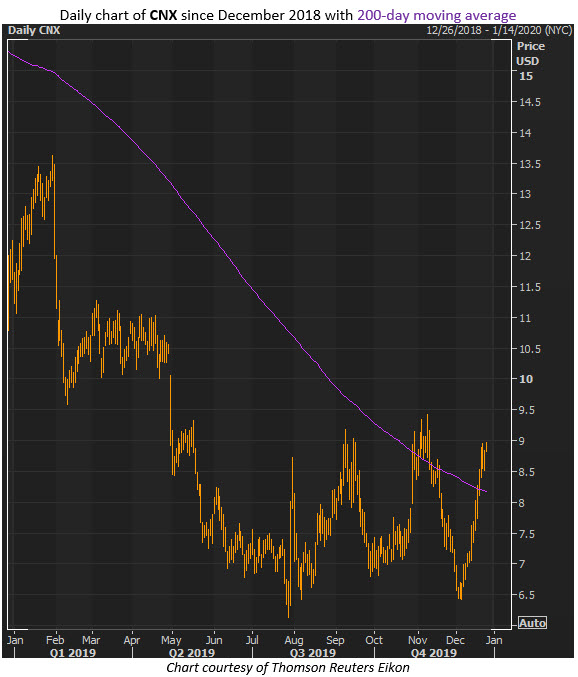This screenshot has width=578, height=677.
Task: Click the 7.5 price axis label
Action: (x=527, y=534)
